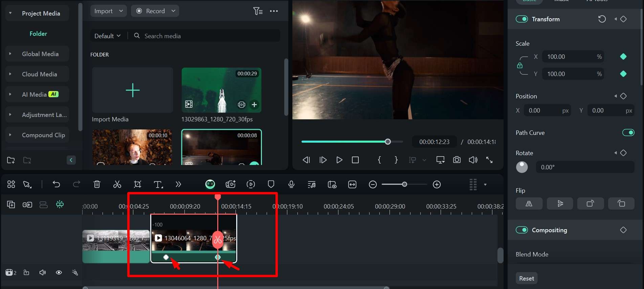Click the Undo arrow in timeline toolbar
The width and height of the screenshot is (644, 289).
point(56,184)
